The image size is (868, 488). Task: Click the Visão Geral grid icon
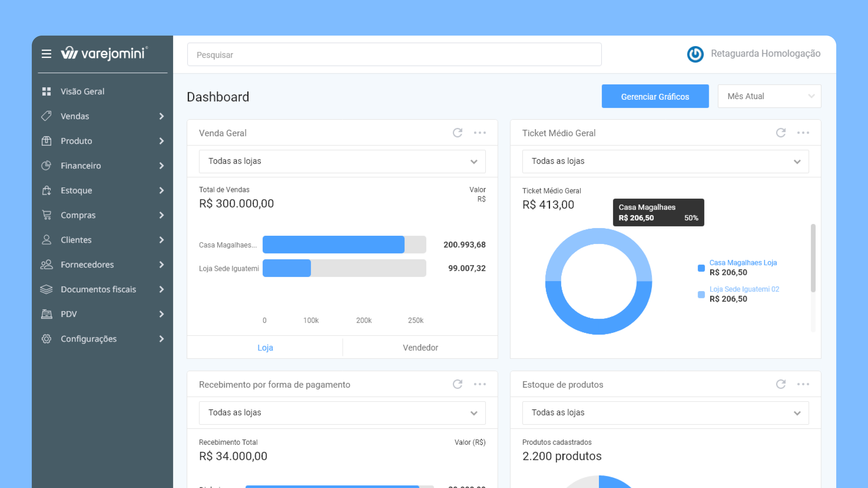[46, 91]
